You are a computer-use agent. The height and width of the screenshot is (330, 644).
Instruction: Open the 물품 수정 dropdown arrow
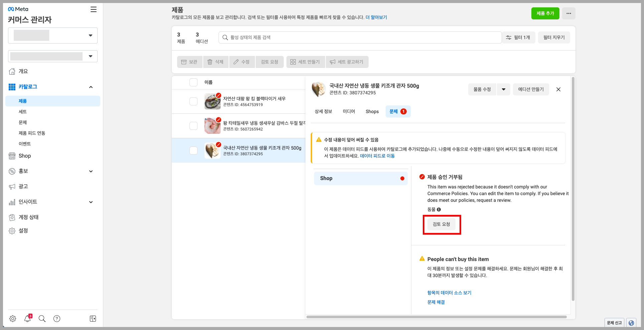tap(503, 89)
